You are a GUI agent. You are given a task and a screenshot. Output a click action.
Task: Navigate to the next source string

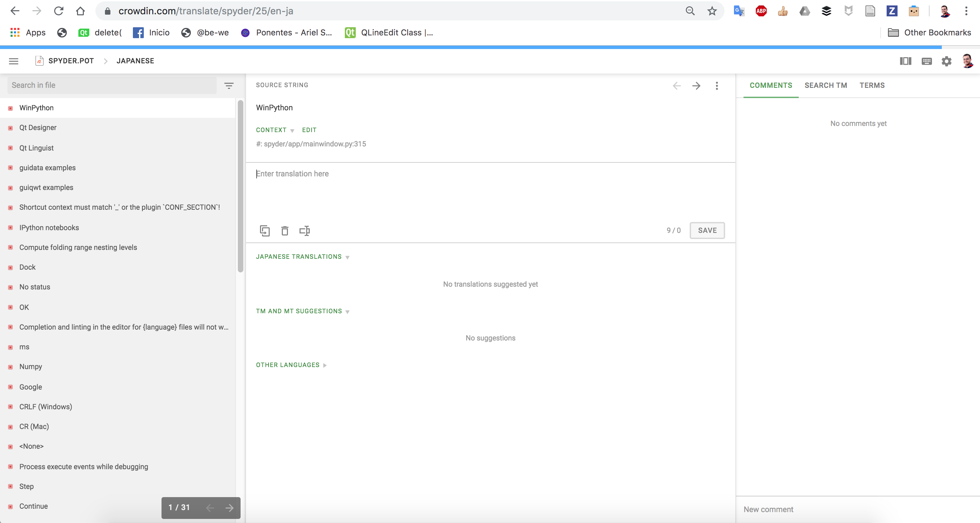(x=696, y=86)
